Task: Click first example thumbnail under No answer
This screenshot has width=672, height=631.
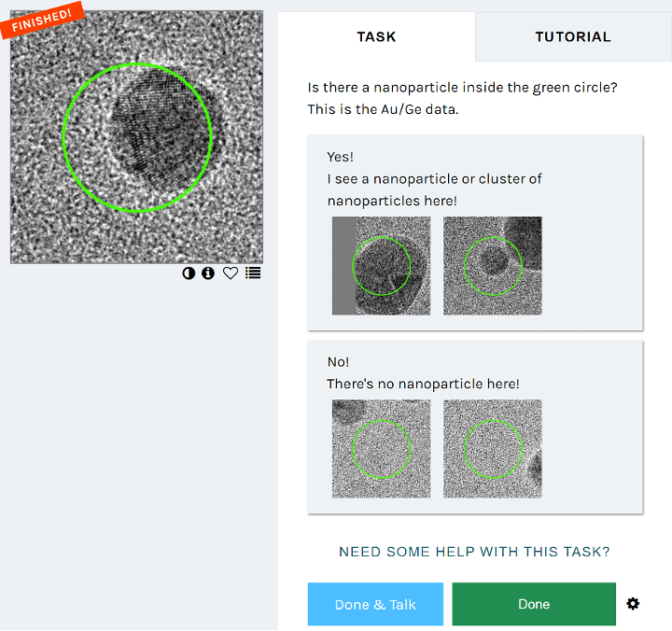Action: (381, 449)
